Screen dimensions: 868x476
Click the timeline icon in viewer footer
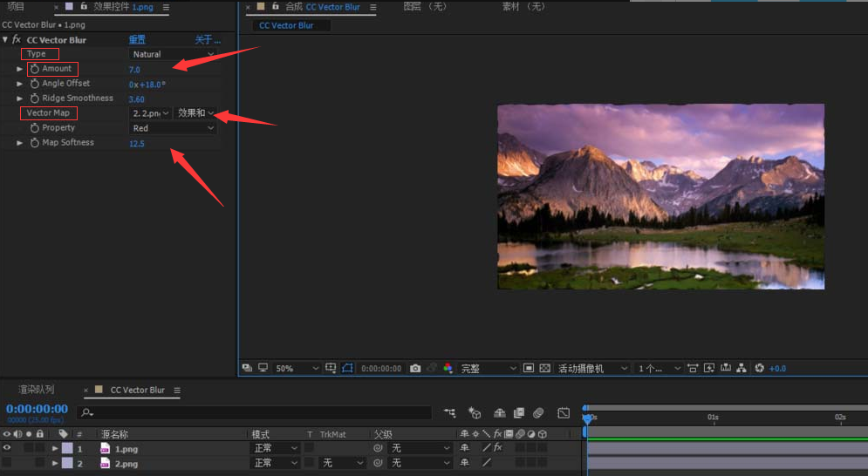coord(726,368)
